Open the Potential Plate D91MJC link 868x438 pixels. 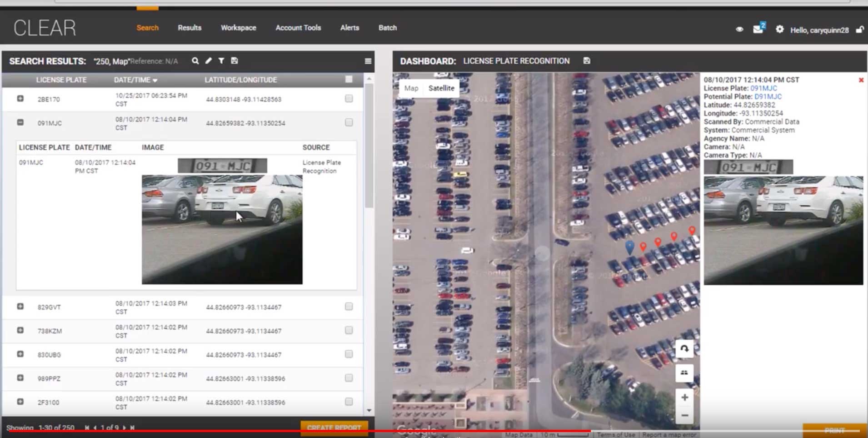pyautogui.click(x=768, y=96)
